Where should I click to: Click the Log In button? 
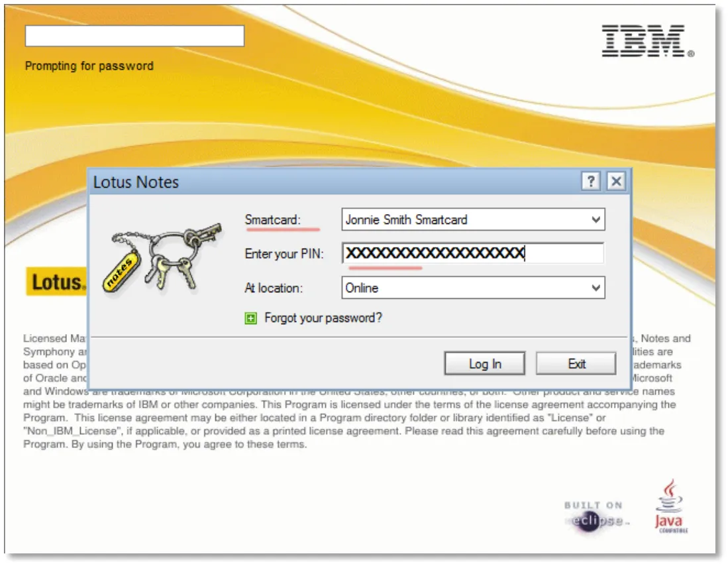[485, 363]
